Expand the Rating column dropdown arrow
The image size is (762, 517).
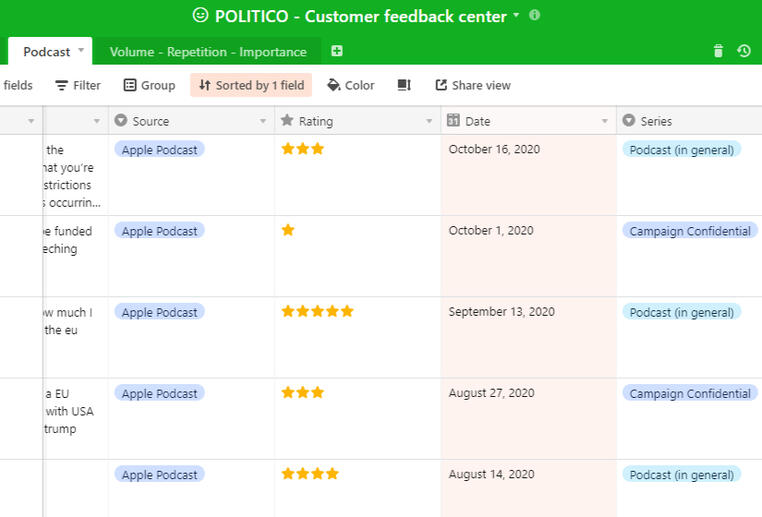429,121
